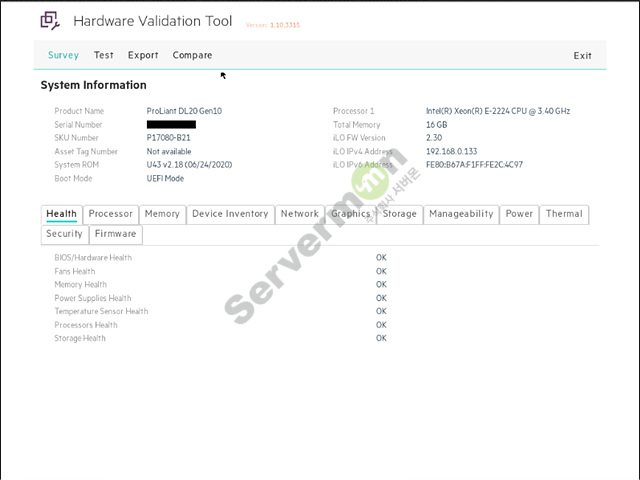The height and width of the screenshot is (480, 640).
Task: Open the Network tab
Action: coord(300,214)
